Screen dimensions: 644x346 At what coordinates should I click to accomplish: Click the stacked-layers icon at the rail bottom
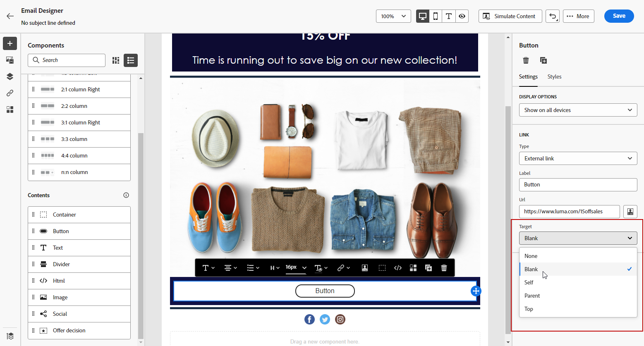coord(10,336)
